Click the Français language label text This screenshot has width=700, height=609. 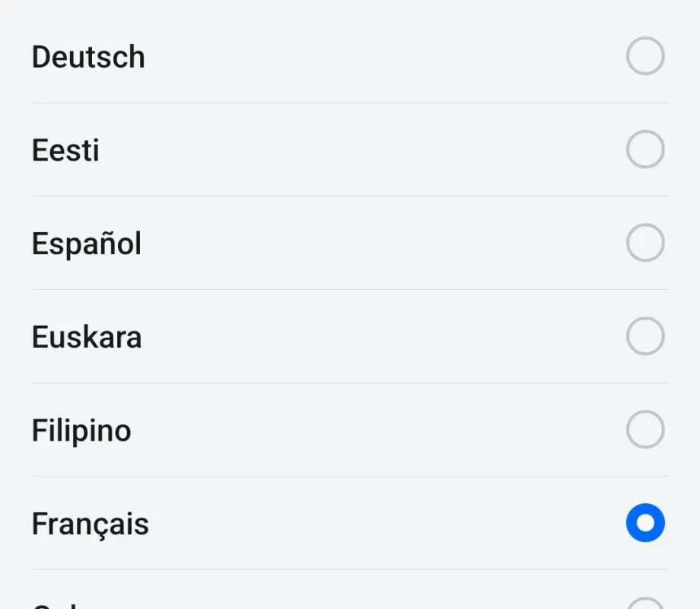pyautogui.click(x=91, y=524)
